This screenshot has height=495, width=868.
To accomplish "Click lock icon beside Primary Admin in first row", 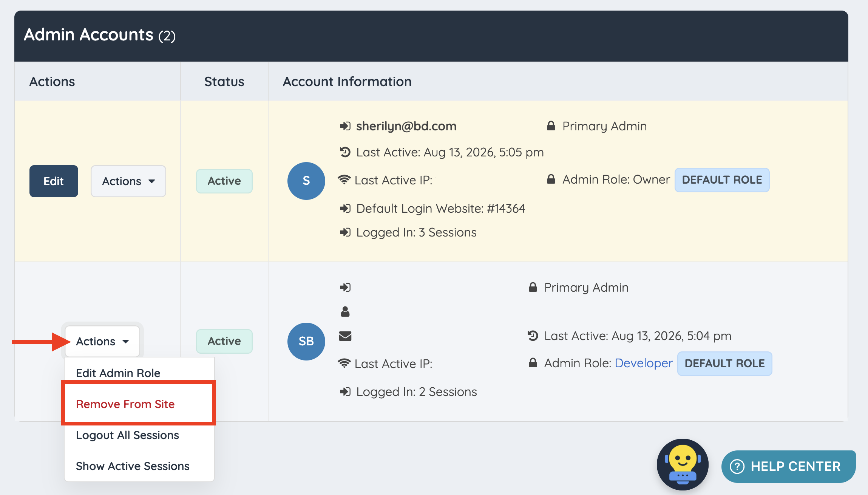I will [x=551, y=126].
